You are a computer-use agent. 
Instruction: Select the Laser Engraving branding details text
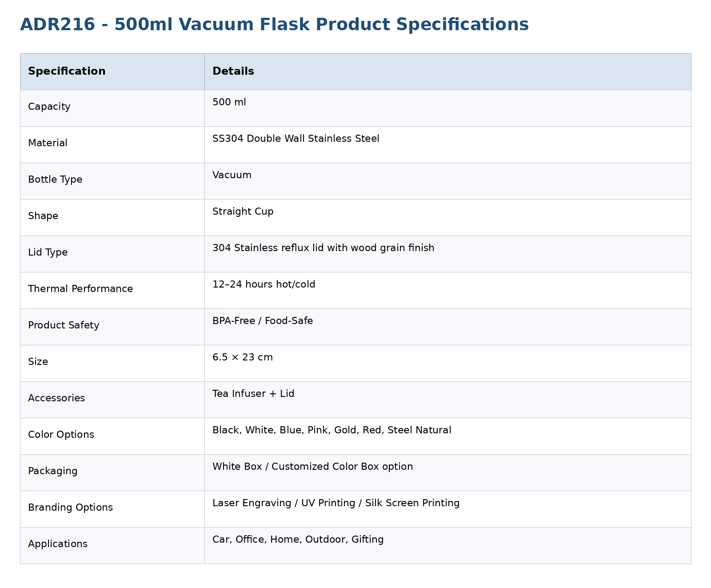point(336,503)
